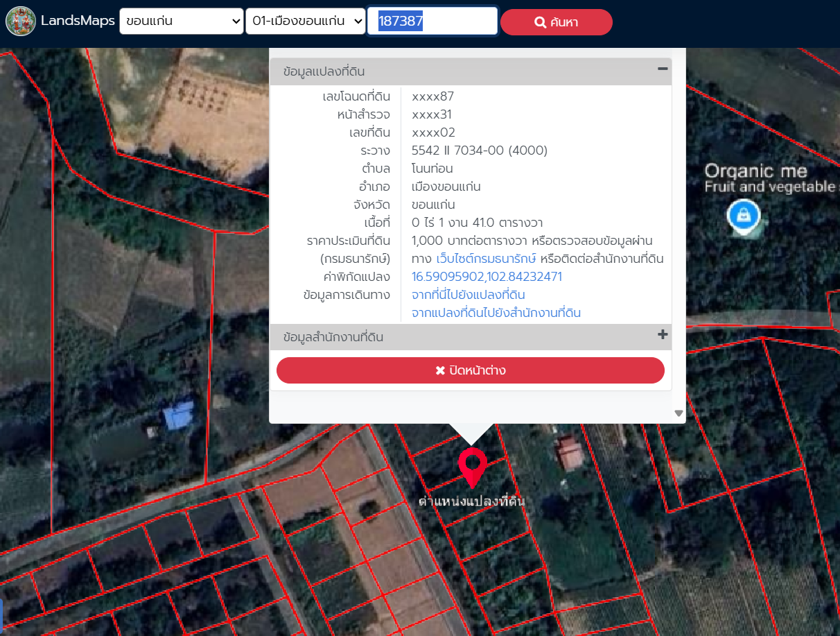The height and width of the screenshot is (636, 840).
Task: Click the magnifier icon in the ค้นหา button
Action: point(541,23)
